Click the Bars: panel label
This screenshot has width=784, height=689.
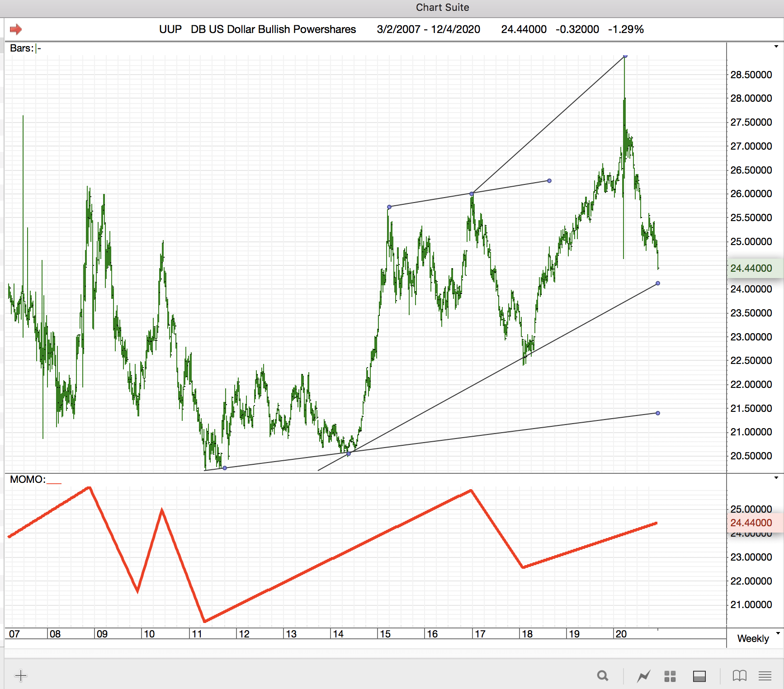pos(22,48)
